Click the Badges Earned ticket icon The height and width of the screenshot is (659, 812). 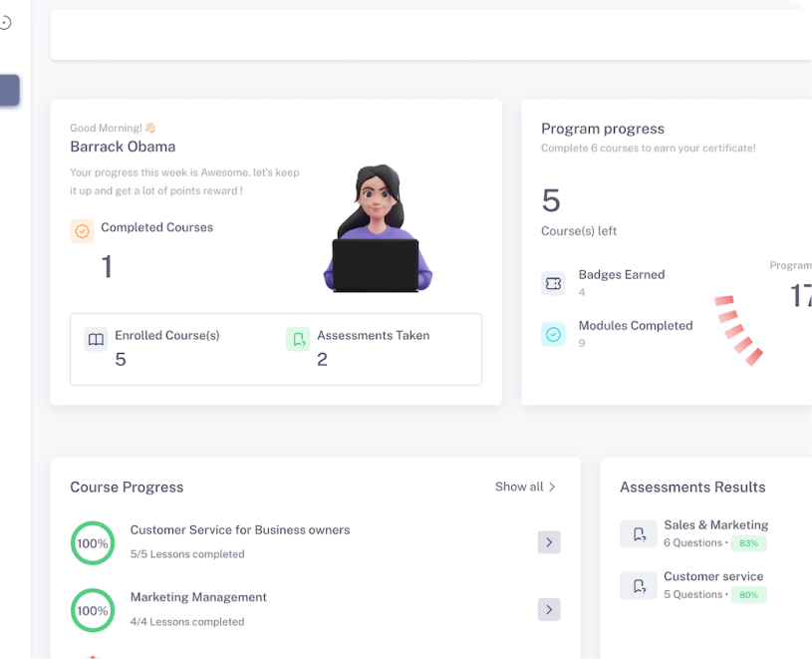(x=553, y=283)
